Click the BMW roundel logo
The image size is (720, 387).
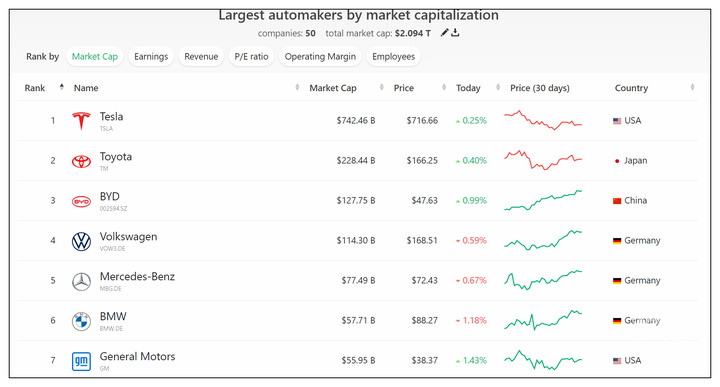click(x=81, y=321)
